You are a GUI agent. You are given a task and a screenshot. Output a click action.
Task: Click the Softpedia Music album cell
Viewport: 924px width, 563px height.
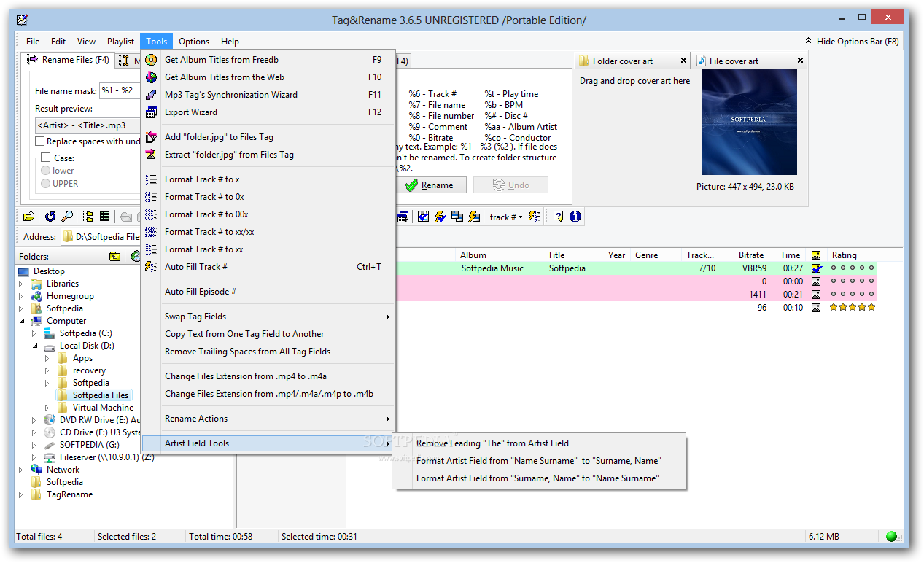tap(492, 268)
